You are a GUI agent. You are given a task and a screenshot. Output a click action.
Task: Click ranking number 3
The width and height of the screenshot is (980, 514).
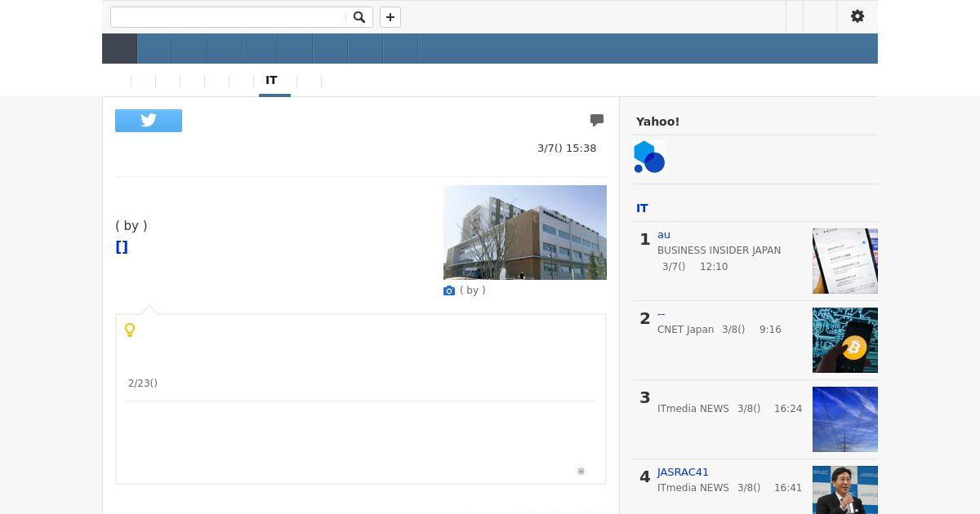[644, 397]
